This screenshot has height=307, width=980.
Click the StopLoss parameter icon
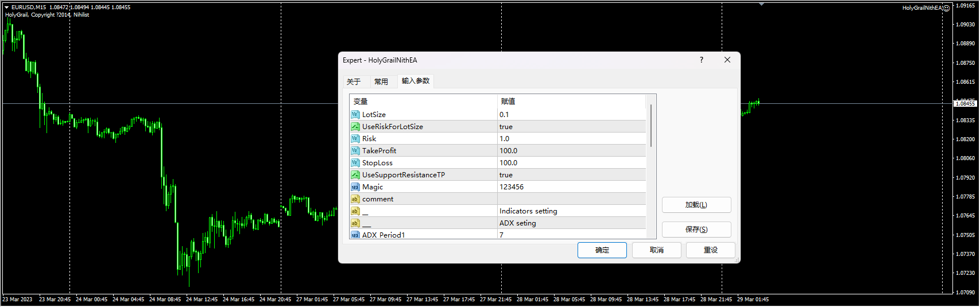pyautogui.click(x=355, y=163)
